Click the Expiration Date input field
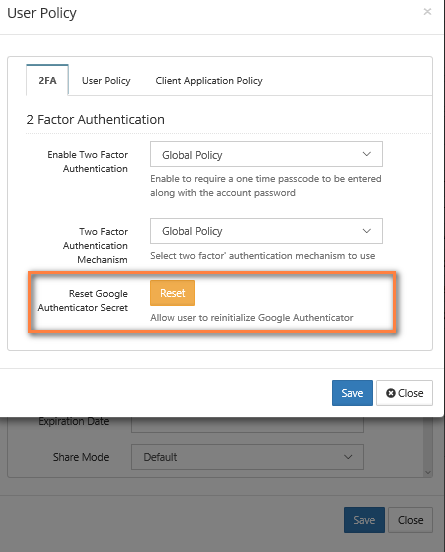 [x=247, y=424]
